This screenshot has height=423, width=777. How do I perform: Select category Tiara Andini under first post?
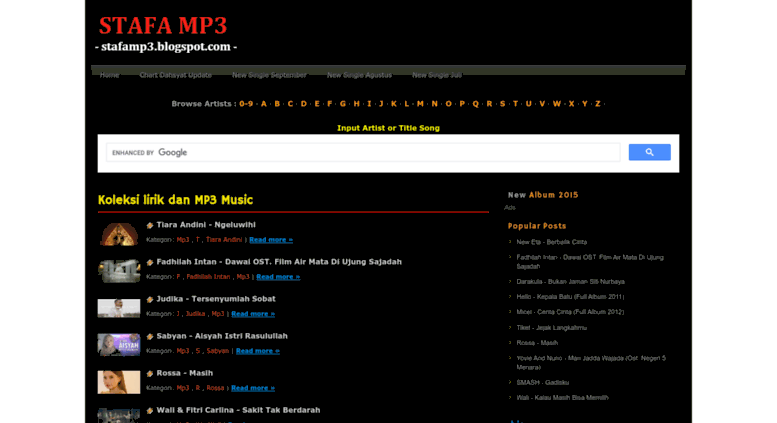224,240
